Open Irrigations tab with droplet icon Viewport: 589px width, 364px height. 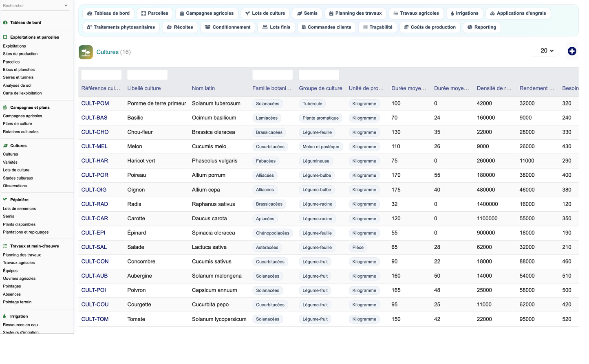465,13
